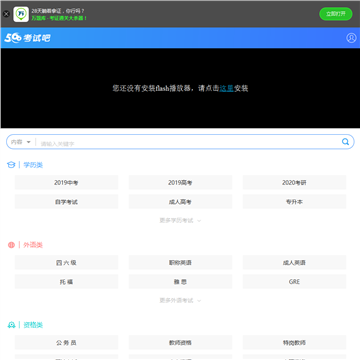Click the 万题库·考证通关大杀器 banner text
Image resolution: width=360 pixels, height=360 pixels.
point(59,18)
